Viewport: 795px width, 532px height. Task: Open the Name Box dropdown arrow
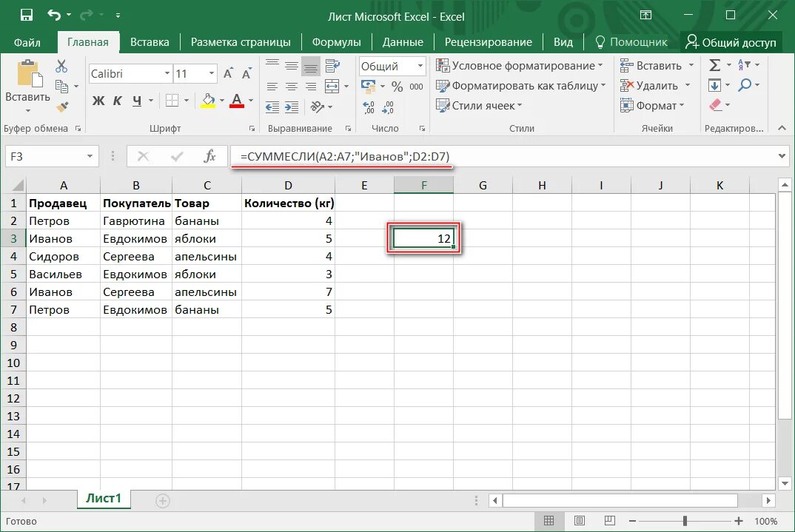pos(90,157)
